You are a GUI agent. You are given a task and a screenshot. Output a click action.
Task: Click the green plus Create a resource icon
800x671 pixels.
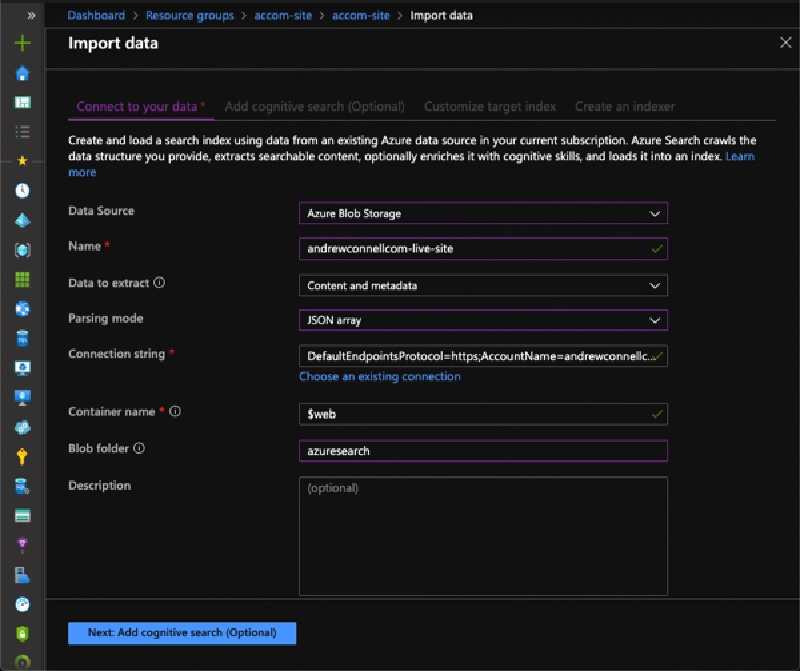click(22, 43)
